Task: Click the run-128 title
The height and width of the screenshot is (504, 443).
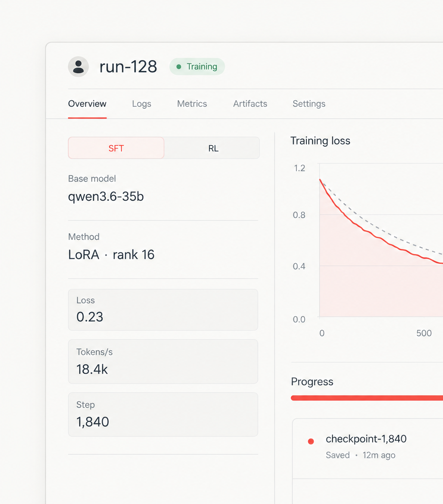Action: pos(128,66)
